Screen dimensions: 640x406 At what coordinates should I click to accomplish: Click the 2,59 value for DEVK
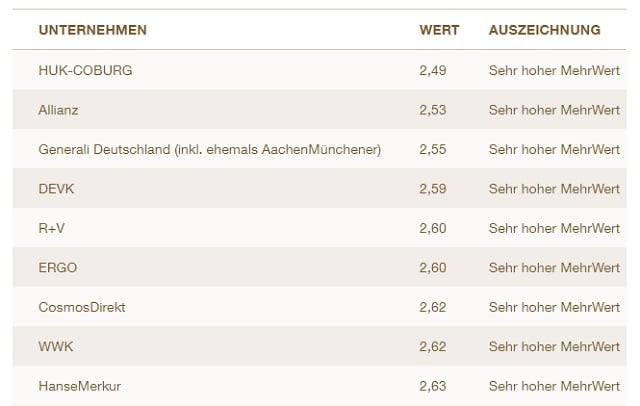pos(432,189)
